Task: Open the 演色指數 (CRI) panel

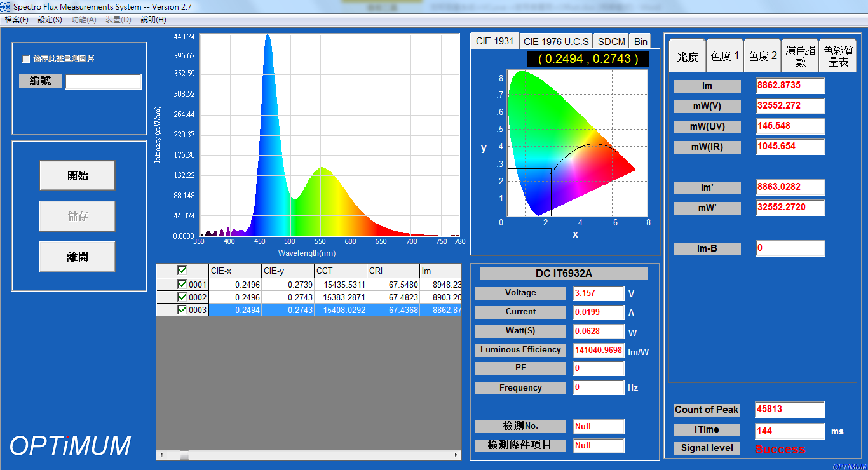Action: tap(799, 55)
